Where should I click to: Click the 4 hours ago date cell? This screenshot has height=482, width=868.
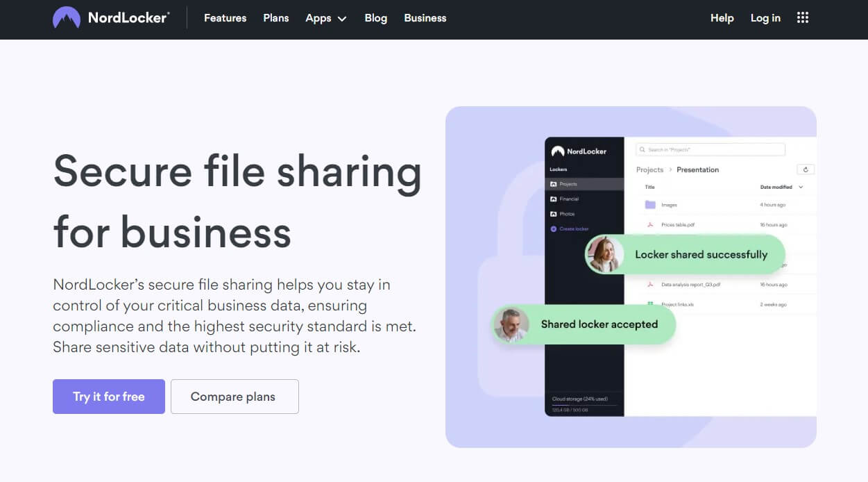point(773,205)
